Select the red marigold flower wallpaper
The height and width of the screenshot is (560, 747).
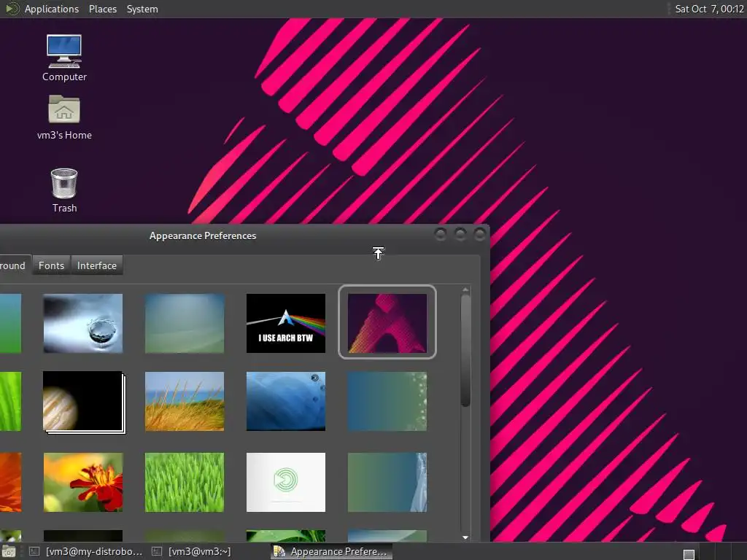tap(83, 483)
